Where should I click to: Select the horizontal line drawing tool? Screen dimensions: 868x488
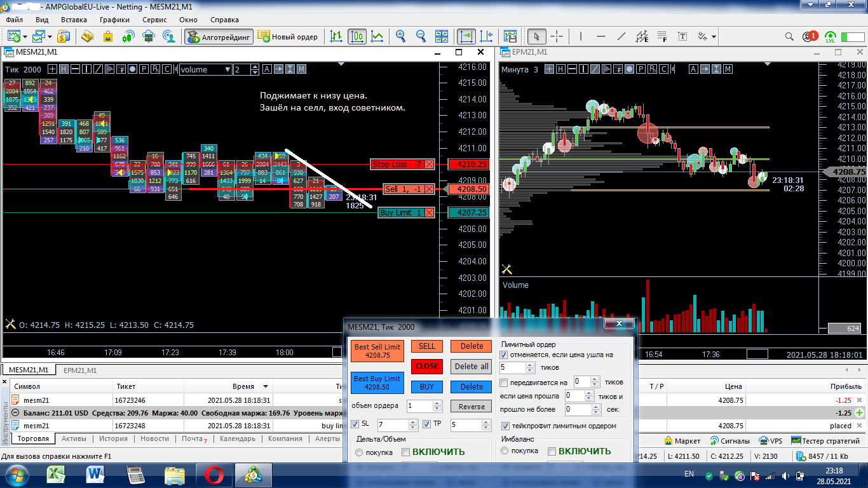tap(601, 36)
